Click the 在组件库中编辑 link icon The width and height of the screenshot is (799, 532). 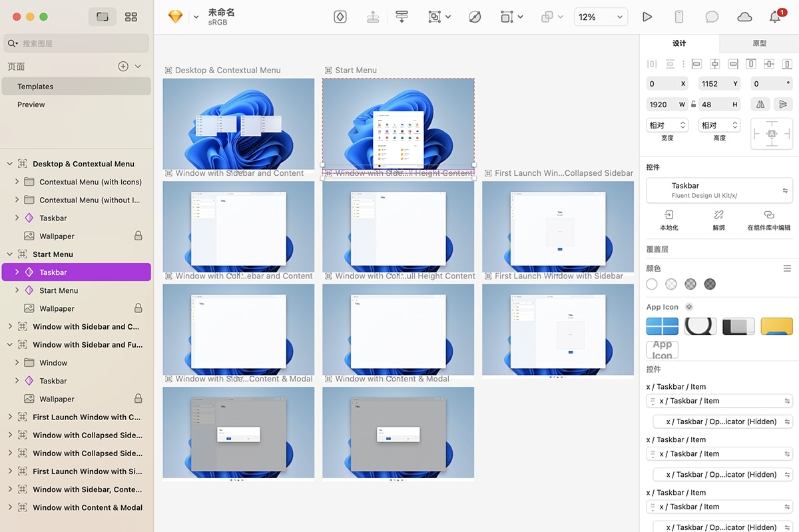(769, 215)
